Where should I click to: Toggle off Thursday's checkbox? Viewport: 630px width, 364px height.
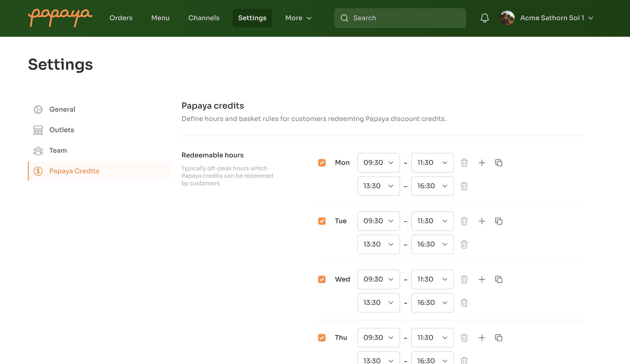tap(322, 338)
